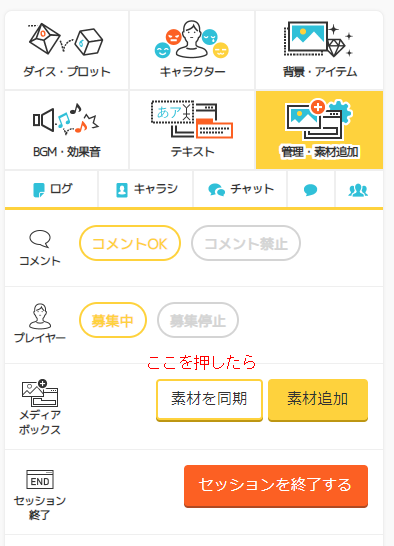
Task: Click the セッションを終了する button
Action: (276, 486)
